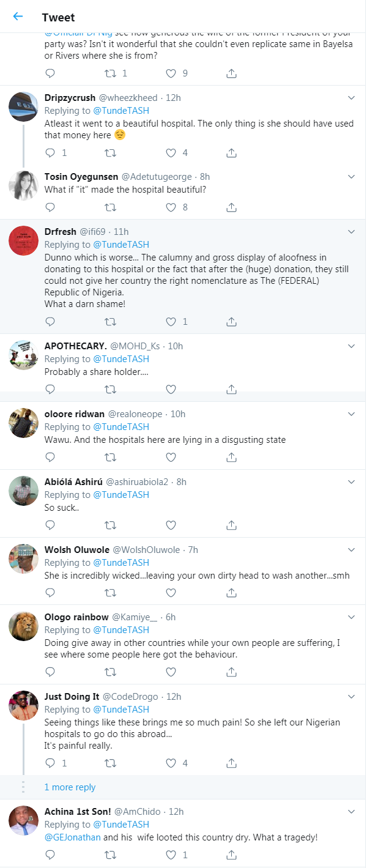
Task: Show the hidden reply via '1 more reply'
Action: coord(70,788)
